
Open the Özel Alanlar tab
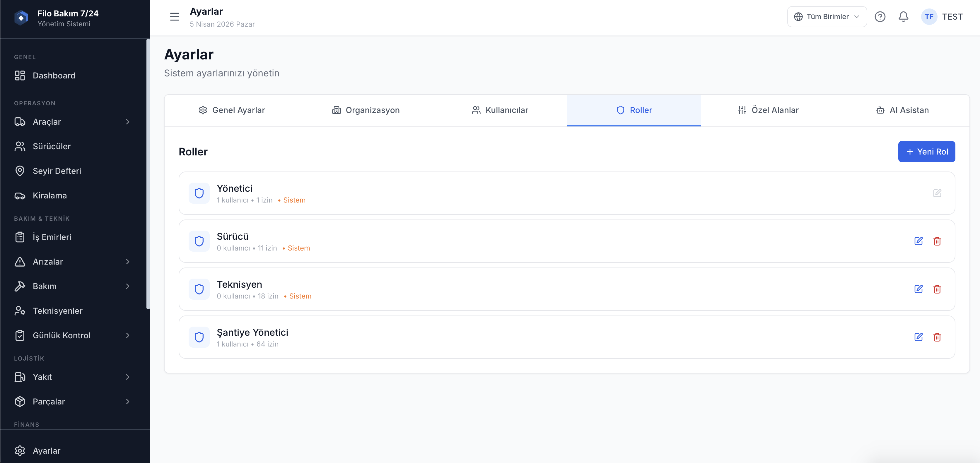coord(768,110)
